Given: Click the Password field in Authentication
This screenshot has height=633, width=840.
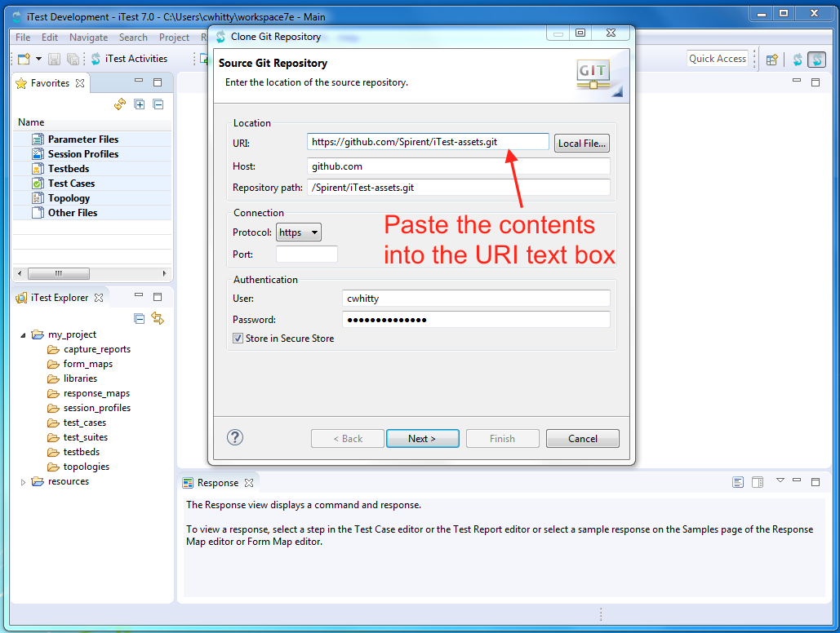Looking at the screenshot, I should 476,320.
